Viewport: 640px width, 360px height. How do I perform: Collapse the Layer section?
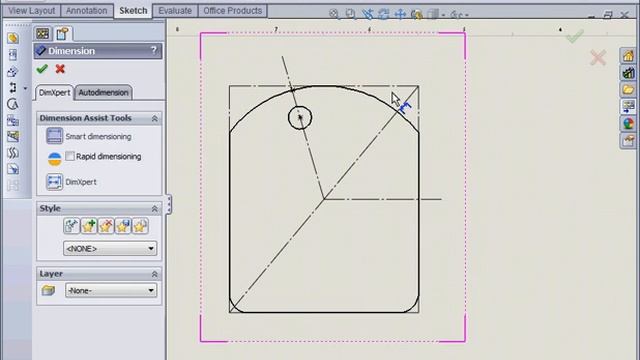(x=155, y=274)
